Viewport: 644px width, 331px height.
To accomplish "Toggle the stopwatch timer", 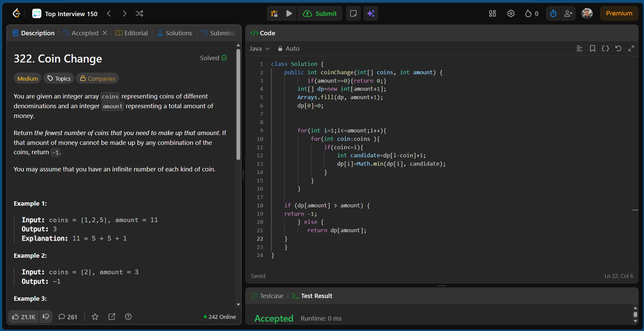I will pyautogui.click(x=553, y=13).
